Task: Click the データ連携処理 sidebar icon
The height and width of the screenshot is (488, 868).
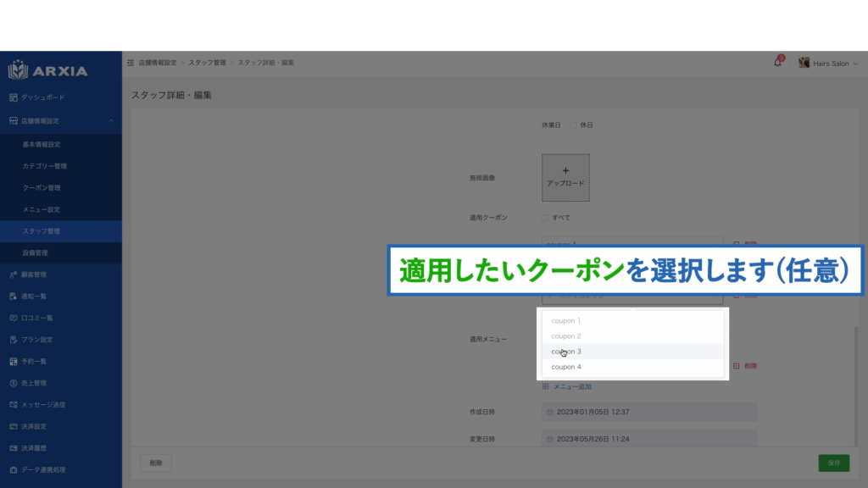Action: click(14, 469)
